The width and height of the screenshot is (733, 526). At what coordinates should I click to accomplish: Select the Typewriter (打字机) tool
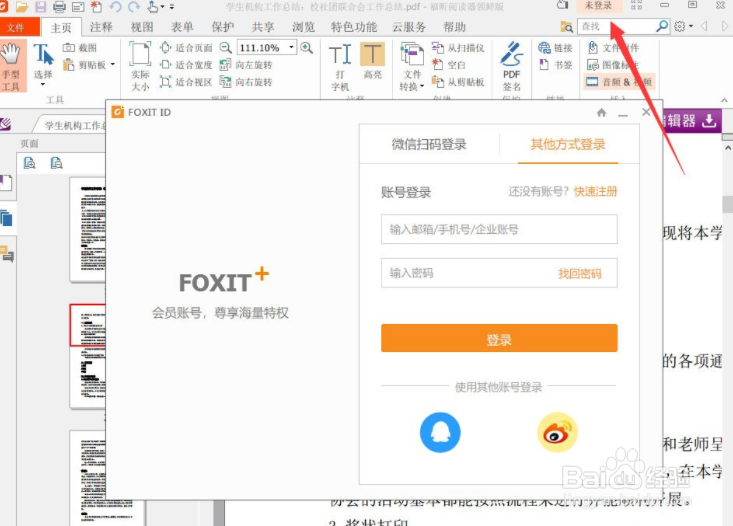tap(340, 67)
